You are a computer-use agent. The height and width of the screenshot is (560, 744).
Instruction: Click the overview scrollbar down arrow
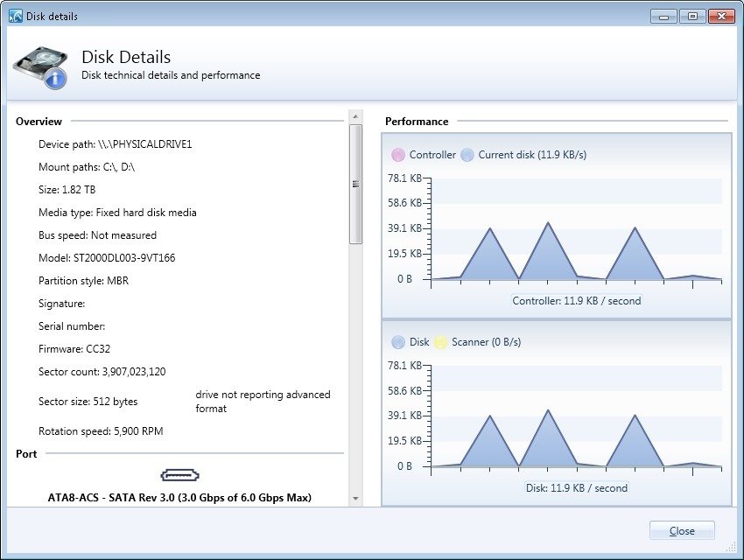[355, 499]
